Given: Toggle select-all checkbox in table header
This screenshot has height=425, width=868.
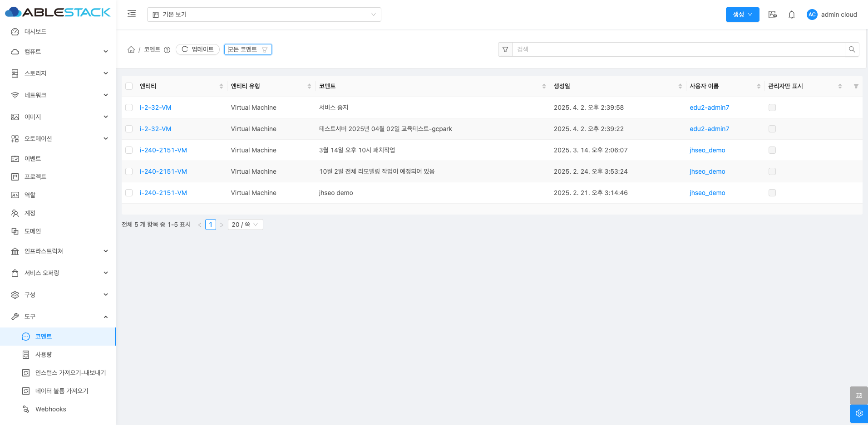Looking at the screenshot, I should coord(129,86).
